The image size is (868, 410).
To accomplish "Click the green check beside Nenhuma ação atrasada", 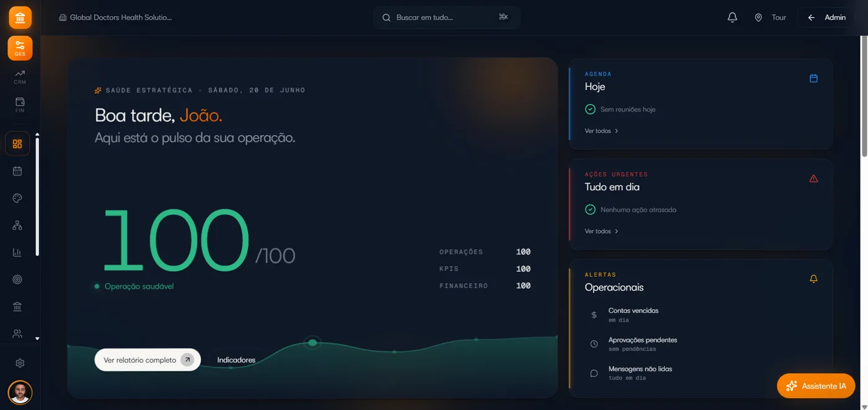I will [590, 209].
